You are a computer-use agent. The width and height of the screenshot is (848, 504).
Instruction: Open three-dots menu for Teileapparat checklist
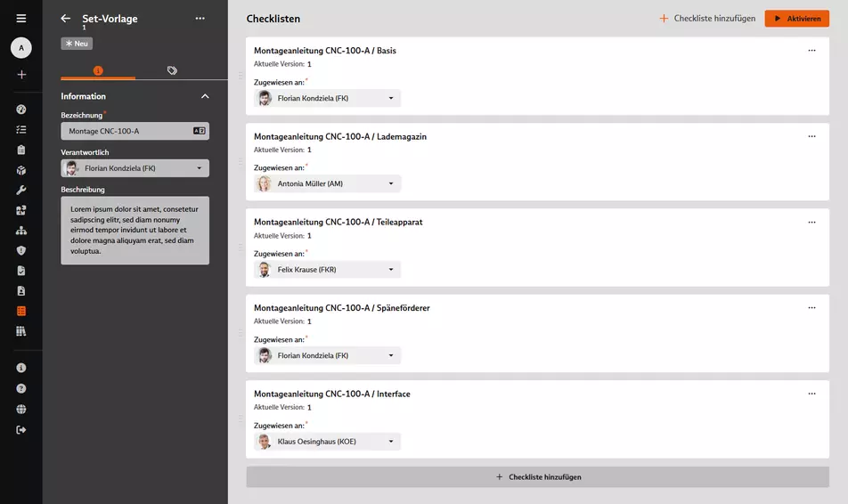coord(811,223)
